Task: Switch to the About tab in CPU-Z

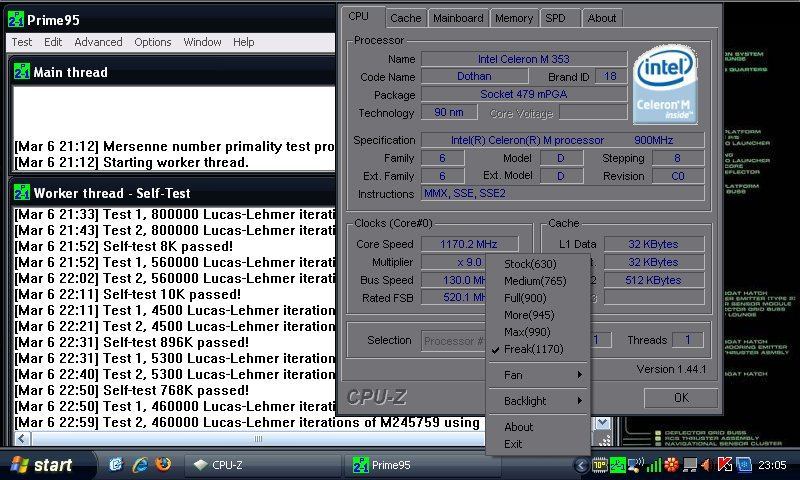Action: pyautogui.click(x=602, y=18)
